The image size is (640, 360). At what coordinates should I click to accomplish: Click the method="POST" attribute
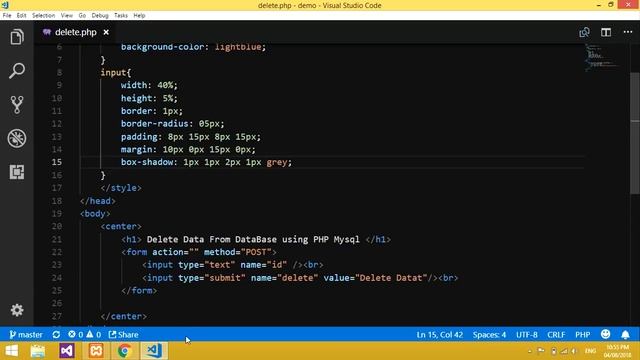pyautogui.click(x=238, y=252)
